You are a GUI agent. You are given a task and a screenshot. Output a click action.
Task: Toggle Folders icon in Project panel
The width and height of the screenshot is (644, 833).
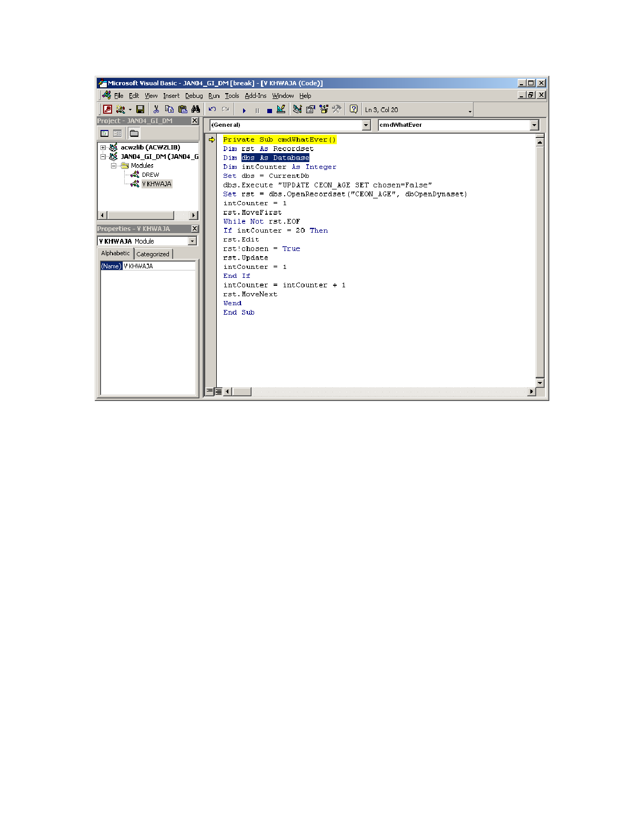click(134, 134)
